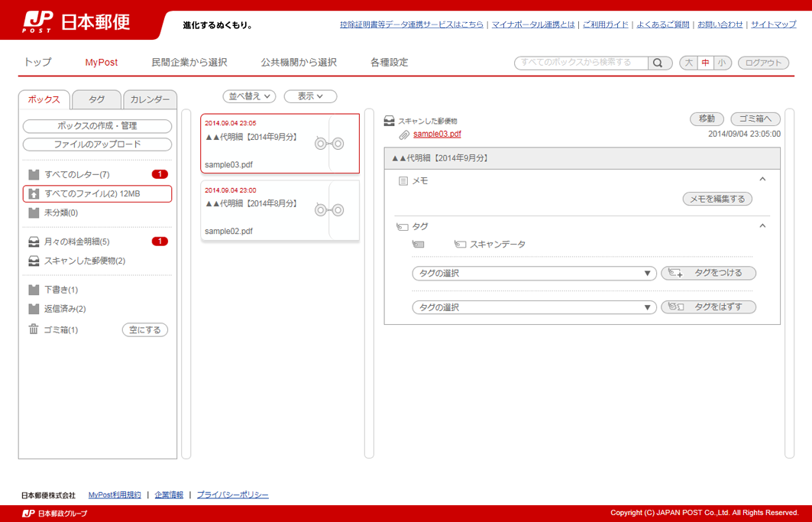This screenshot has width=812, height=522.
Task: Open MyPost利用規約 footer link
Action: [x=115, y=495]
